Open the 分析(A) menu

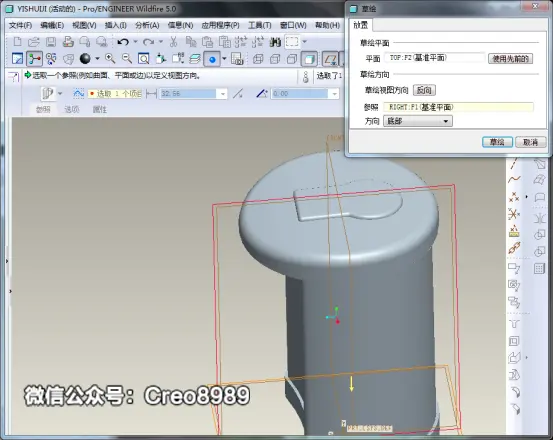[x=147, y=25]
